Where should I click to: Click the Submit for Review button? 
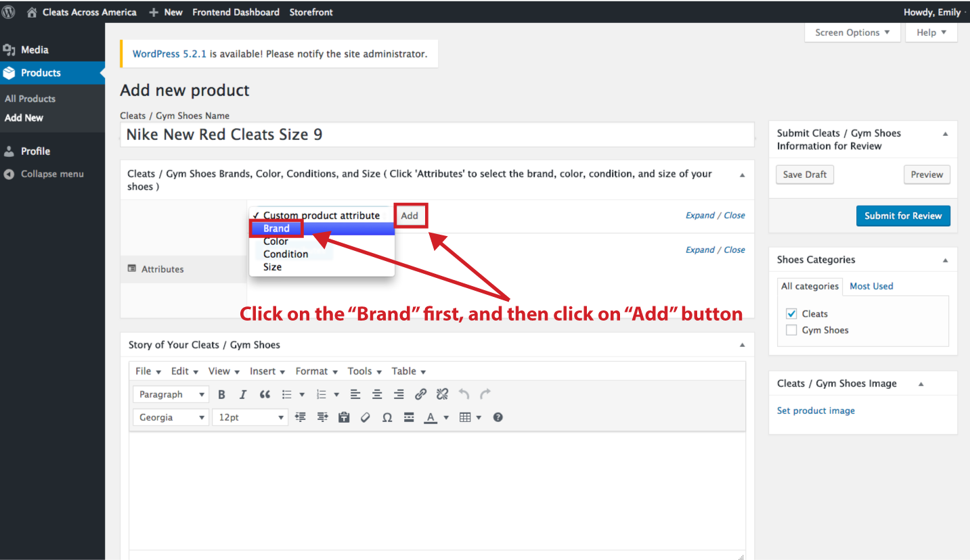[x=903, y=216]
